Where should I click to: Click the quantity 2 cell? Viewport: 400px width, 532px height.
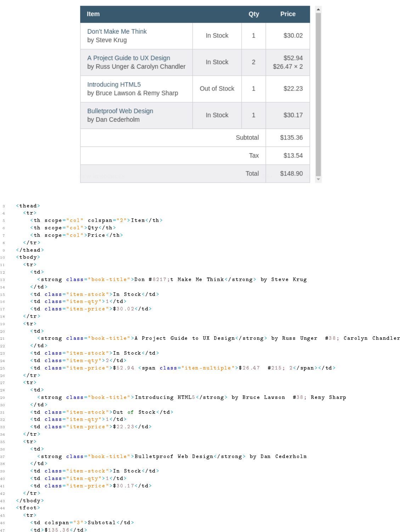pyautogui.click(x=254, y=62)
